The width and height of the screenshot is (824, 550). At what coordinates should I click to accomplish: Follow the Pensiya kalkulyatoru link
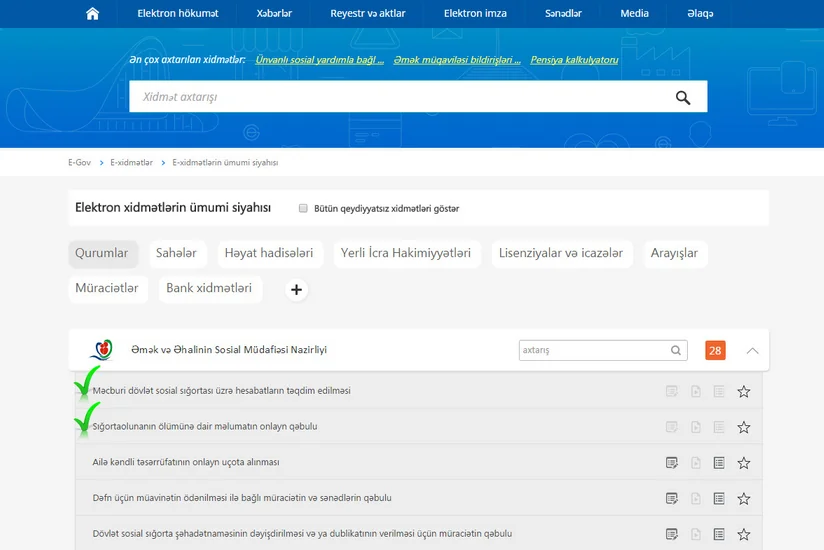(x=574, y=60)
